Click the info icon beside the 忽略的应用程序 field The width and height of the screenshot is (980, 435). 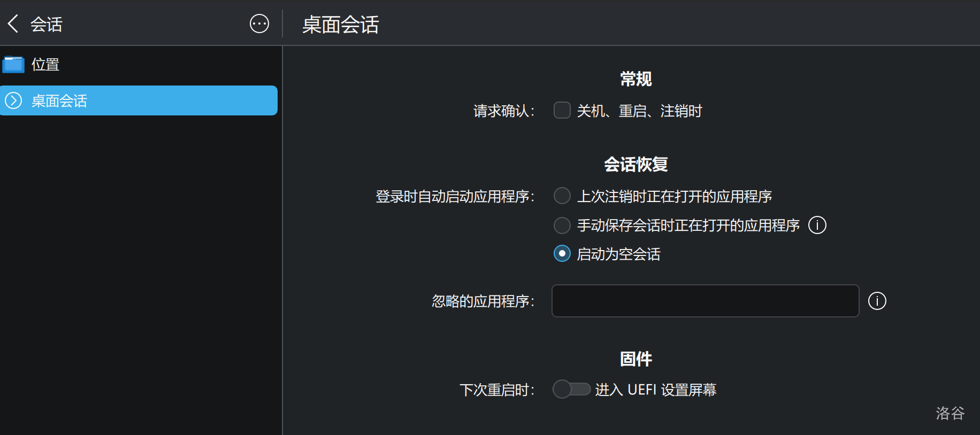coord(877,301)
